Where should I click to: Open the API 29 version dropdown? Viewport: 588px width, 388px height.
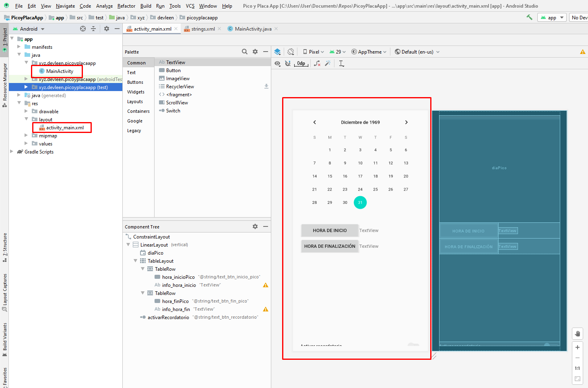pos(337,52)
